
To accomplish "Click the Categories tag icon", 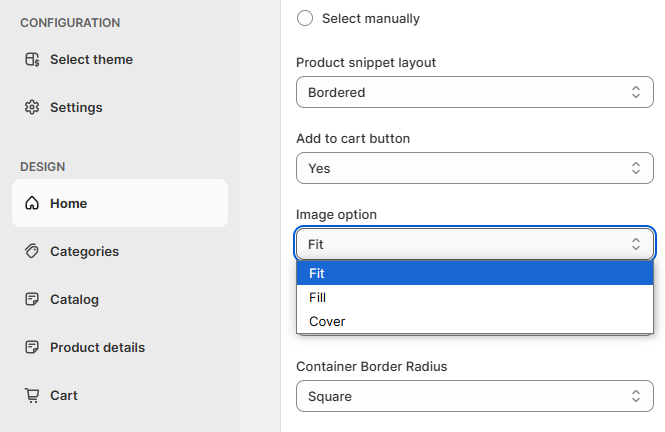I will [x=32, y=251].
